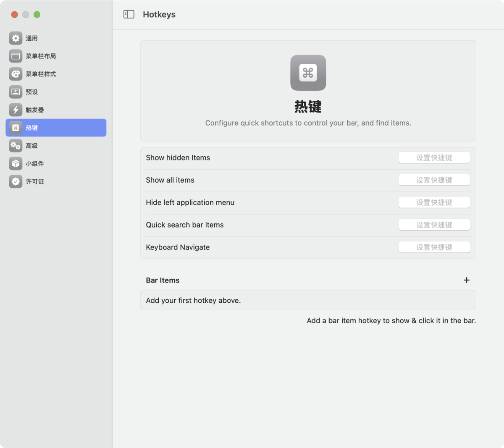The image size is (504, 448).
Task: Toggle the sidebar visibility button
Action: (x=129, y=15)
